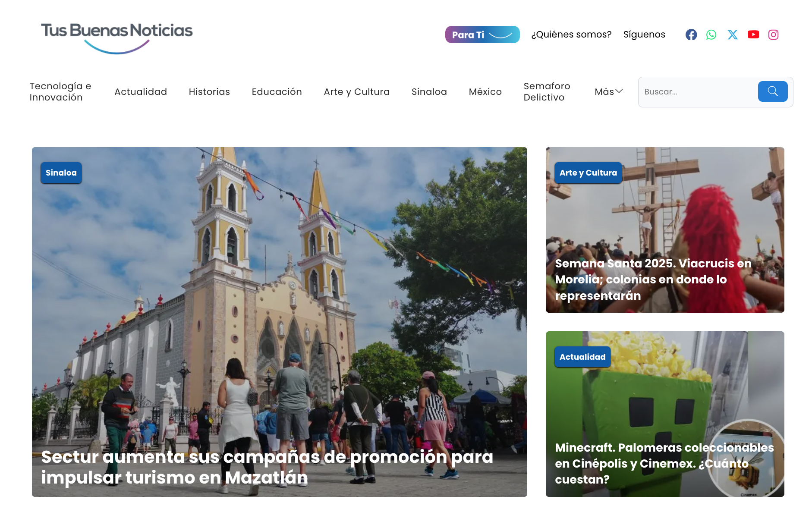Click the Para Ti button

pyautogui.click(x=482, y=35)
